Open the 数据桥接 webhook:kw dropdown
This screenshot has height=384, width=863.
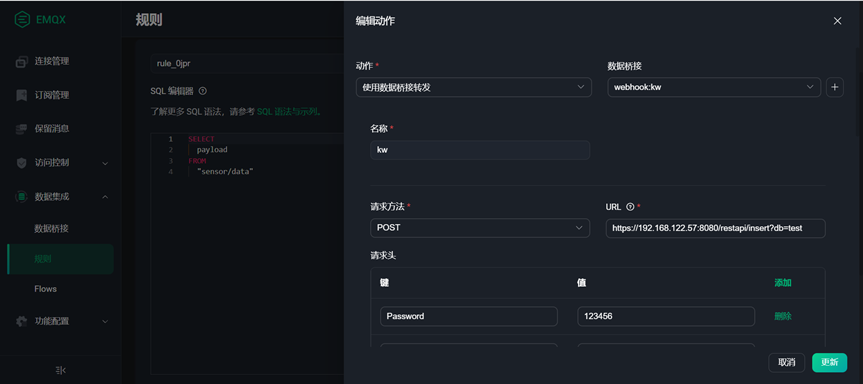coord(714,87)
